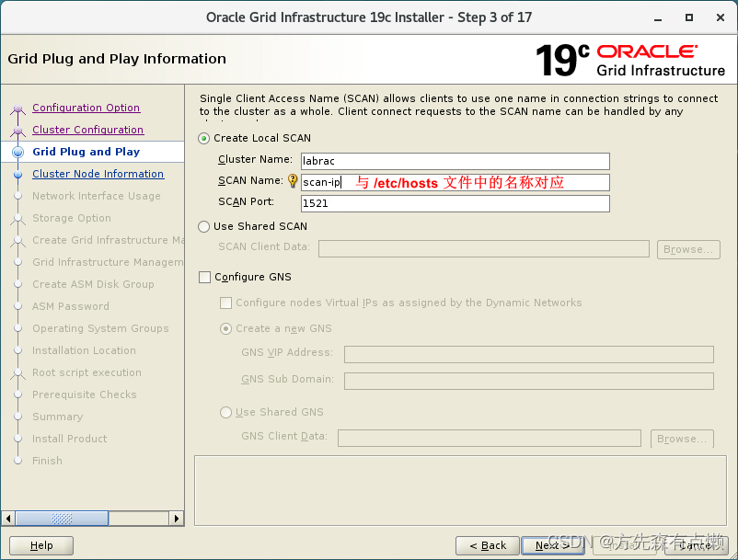Click Browse for SCAN Client Data

688,250
